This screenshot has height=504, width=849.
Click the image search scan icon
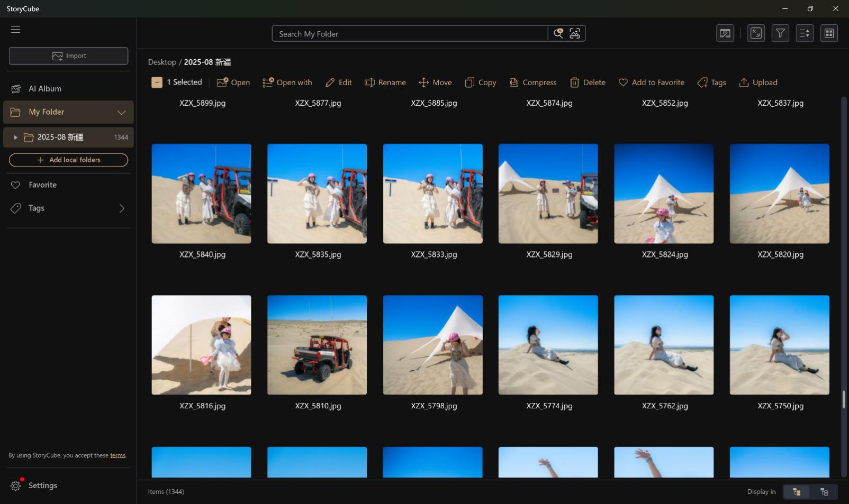click(x=575, y=33)
